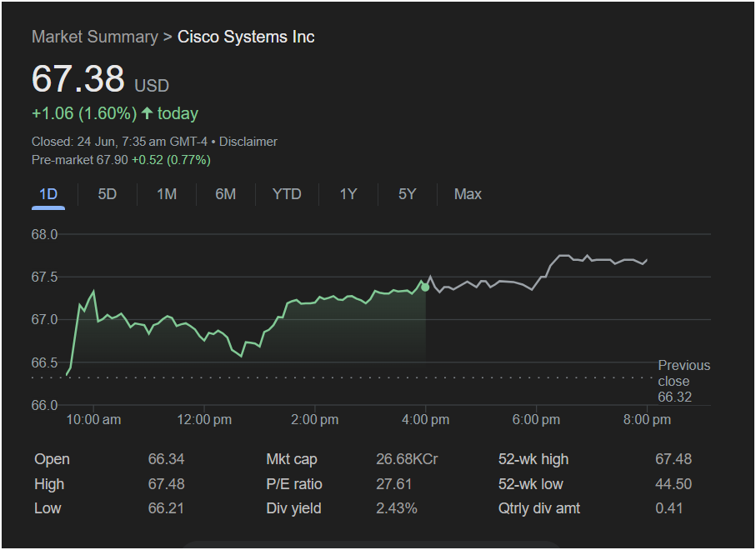Click the Previous close 66.32 label
Image resolution: width=756 pixels, height=550 pixels.
[x=683, y=381]
